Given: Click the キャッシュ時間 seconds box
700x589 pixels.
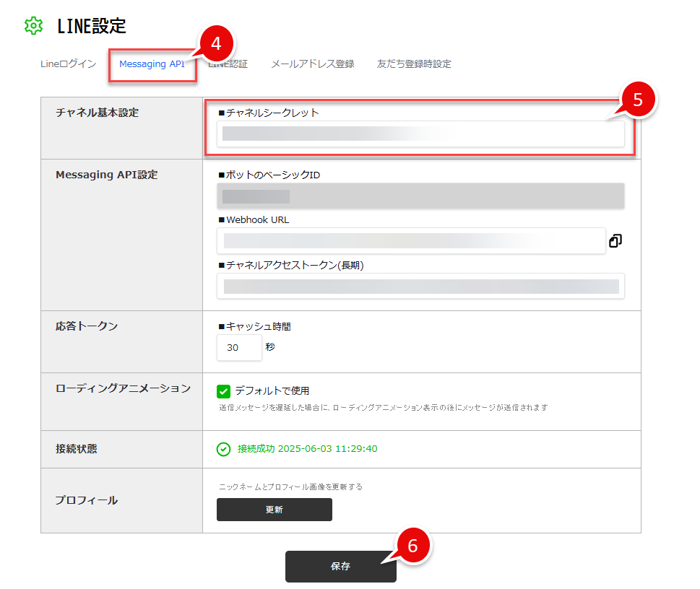Looking at the screenshot, I should (x=239, y=348).
